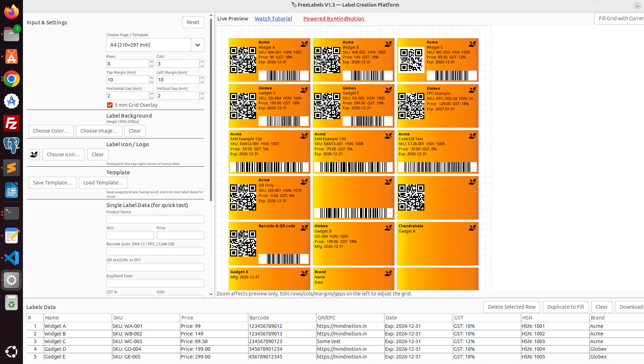Open FileZilla from the dock

[11, 124]
